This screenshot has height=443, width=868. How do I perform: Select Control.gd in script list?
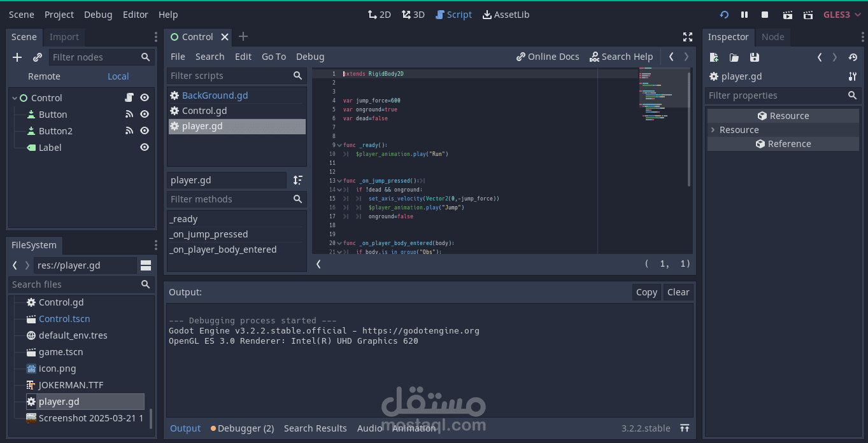(237, 111)
